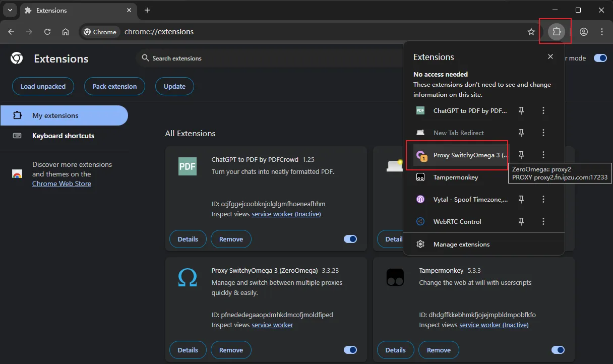Screen dimensions: 613x364
Task: Remove the ChatGPT to PDF extension
Action: pos(231,239)
